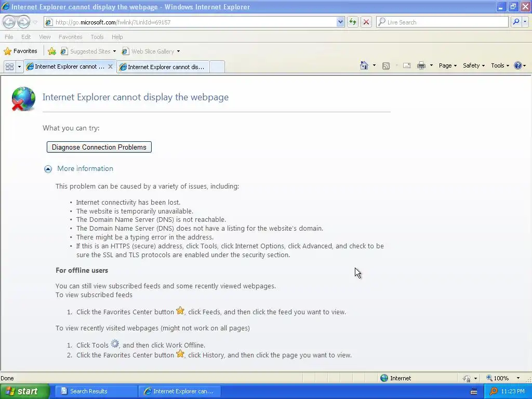Screen dimensions: 532x399
Task: Click the globe error icon
Action: (23, 99)
